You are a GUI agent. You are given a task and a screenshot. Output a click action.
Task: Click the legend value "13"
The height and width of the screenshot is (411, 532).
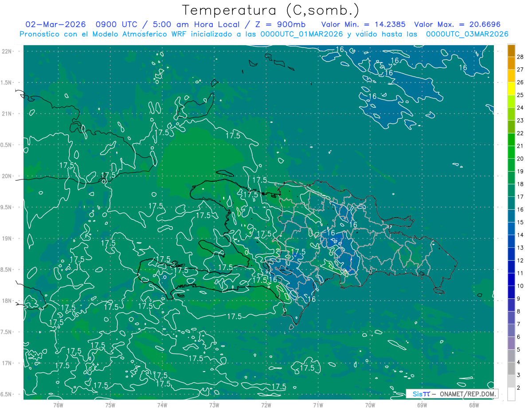(520, 248)
